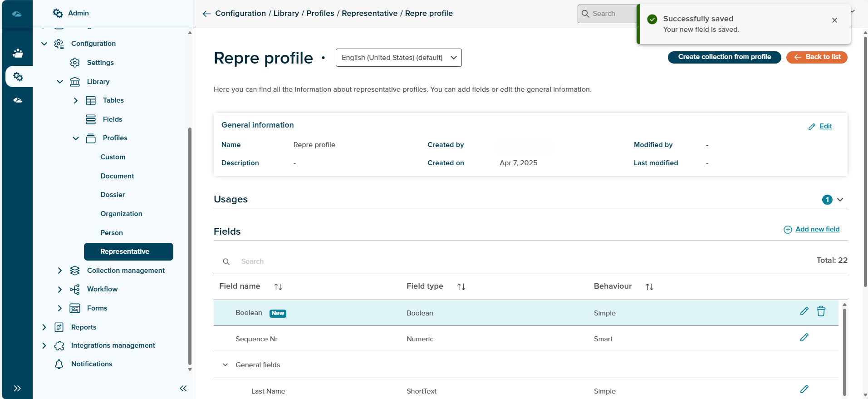Expand the Forms tree node
Viewport: 868px width, 399px height.
tap(60, 308)
